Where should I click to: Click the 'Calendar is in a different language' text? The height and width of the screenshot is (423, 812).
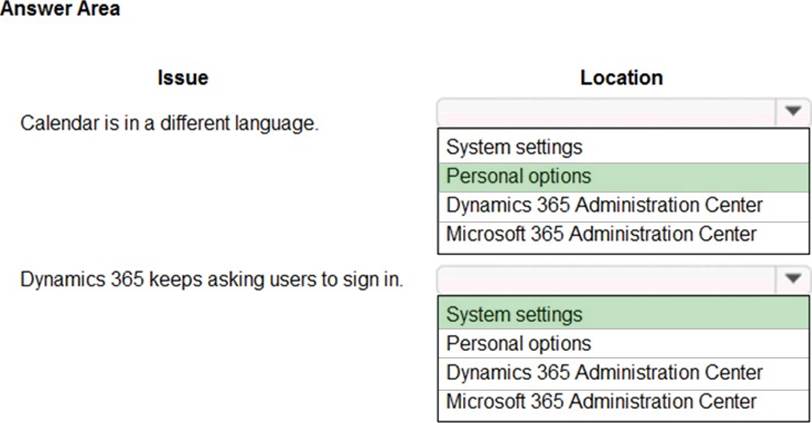pos(169,124)
